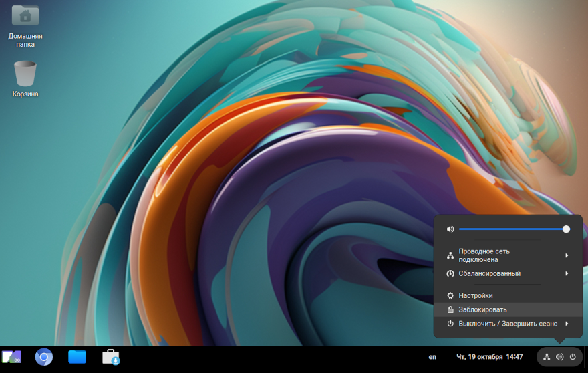The width and height of the screenshot is (588, 373).
Task: Open the Корзина trash icon on desktop
Action: pyautogui.click(x=25, y=74)
